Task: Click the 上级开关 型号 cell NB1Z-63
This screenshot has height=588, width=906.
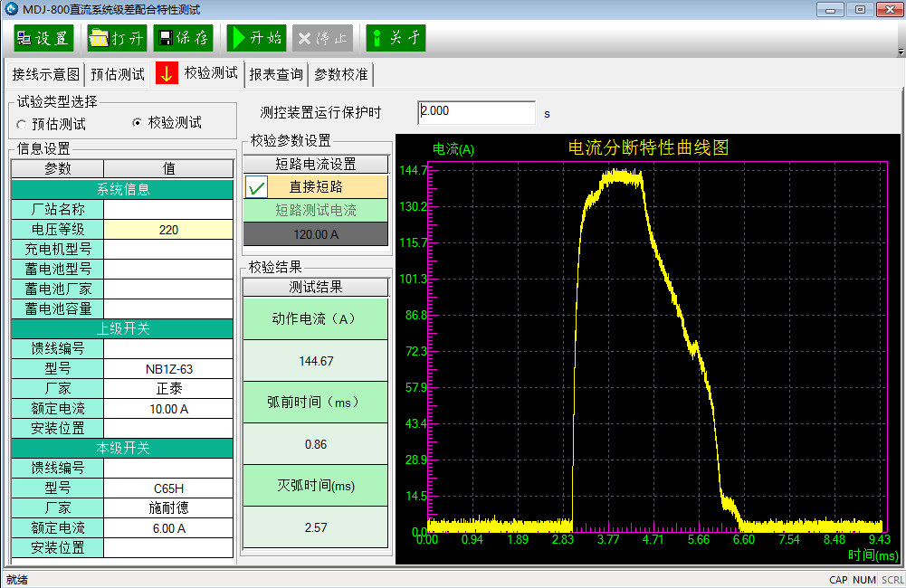Action: (x=168, y=369)
